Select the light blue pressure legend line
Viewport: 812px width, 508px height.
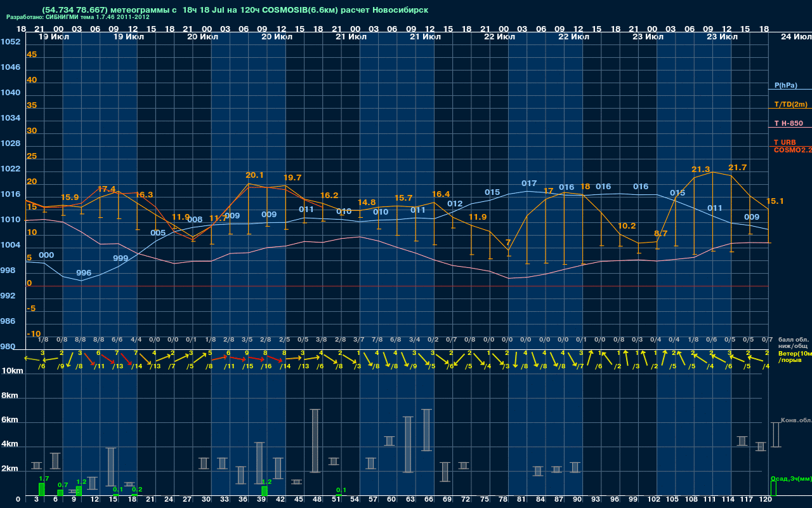click(790, 90)
